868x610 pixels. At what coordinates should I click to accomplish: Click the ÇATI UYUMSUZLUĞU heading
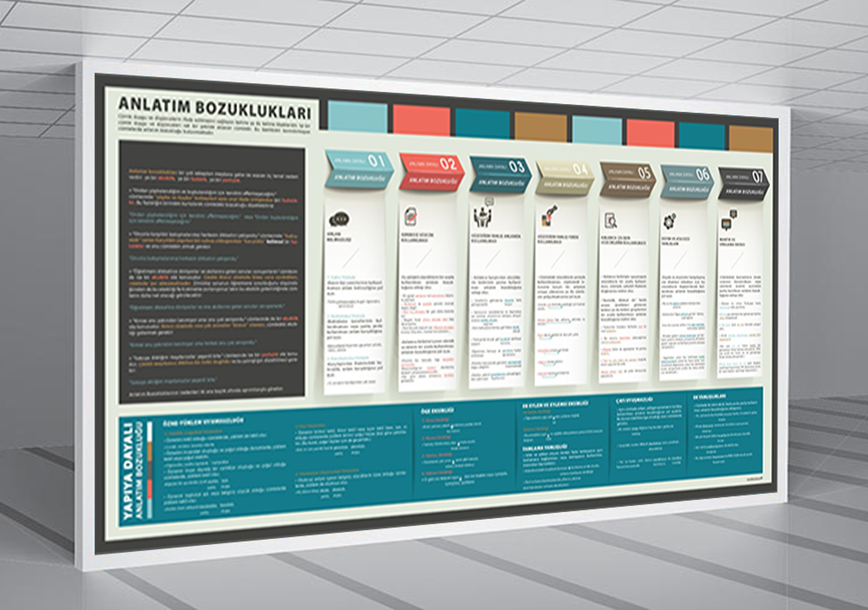pyautogui.click(x=634, y=400)
